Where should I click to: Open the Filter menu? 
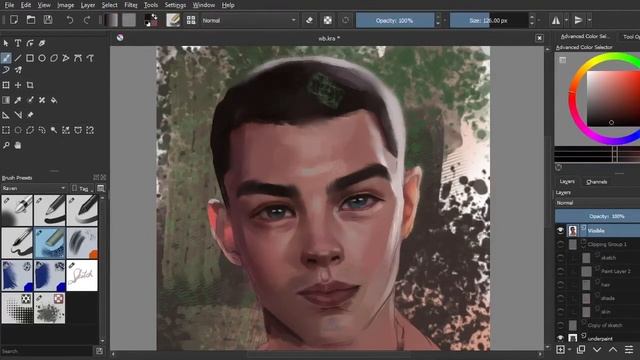(x=131, y=5)
